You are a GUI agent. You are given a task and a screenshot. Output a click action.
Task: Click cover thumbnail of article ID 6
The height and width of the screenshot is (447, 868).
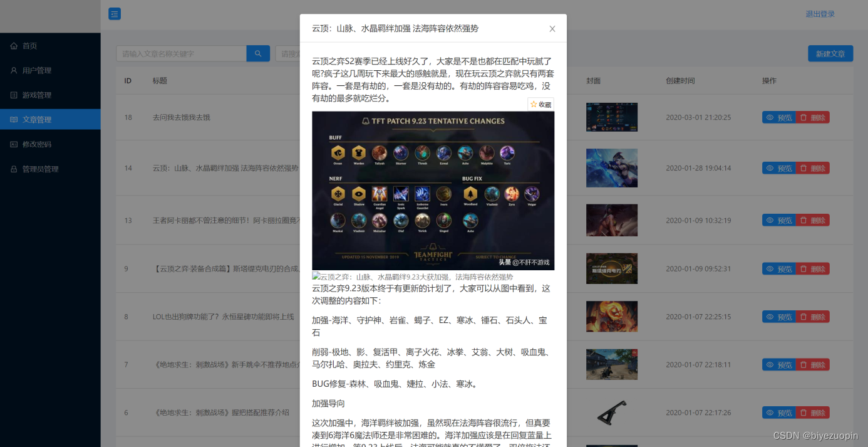[612, 413]
